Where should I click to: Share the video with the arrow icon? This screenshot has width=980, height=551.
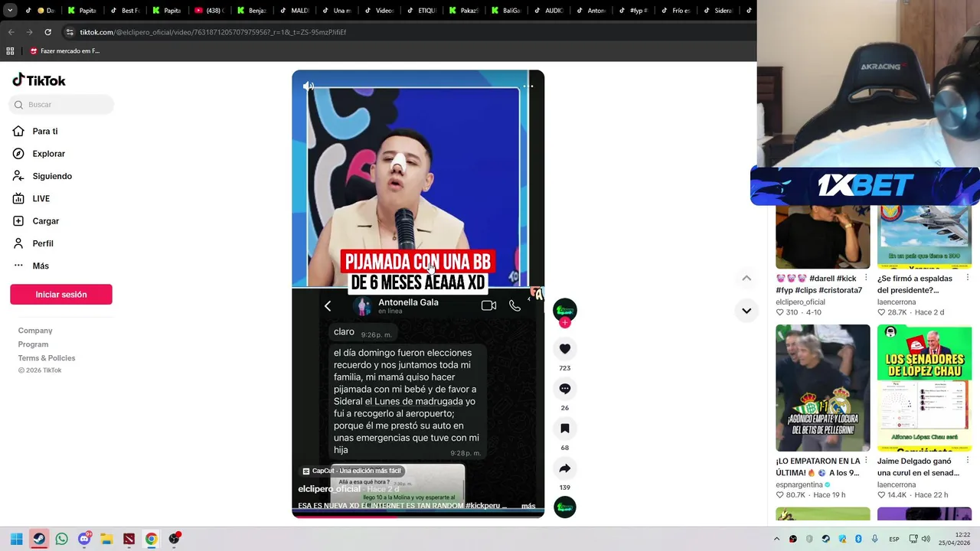[565, 468]
